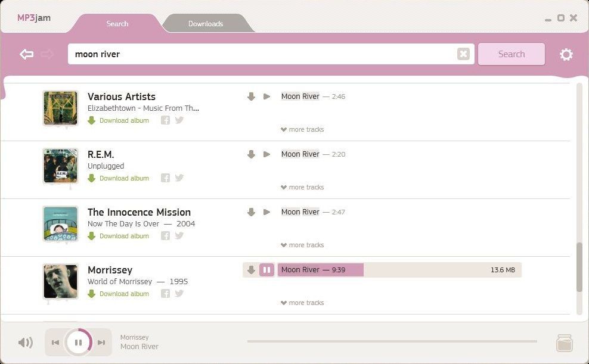Open settings gear icon
Image resolution: width=589 pixels, height=364 pixels.
[x=566, y=54]
